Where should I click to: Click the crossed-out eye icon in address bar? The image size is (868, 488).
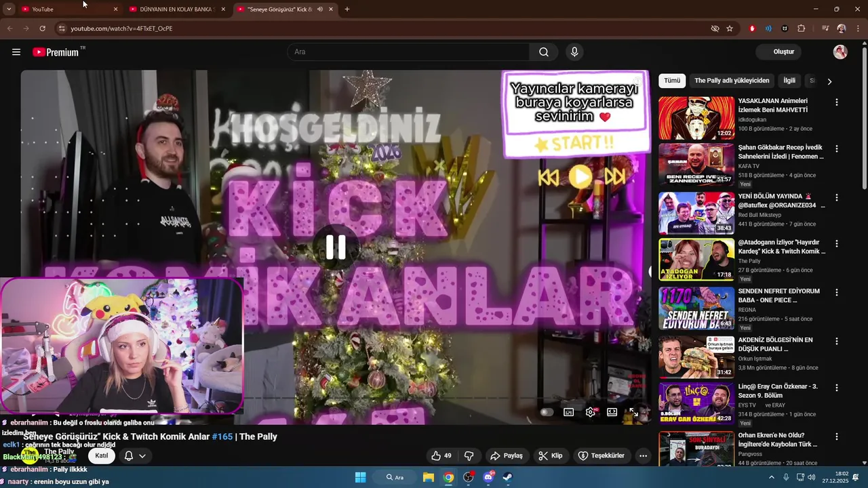(x=715, y=28)
